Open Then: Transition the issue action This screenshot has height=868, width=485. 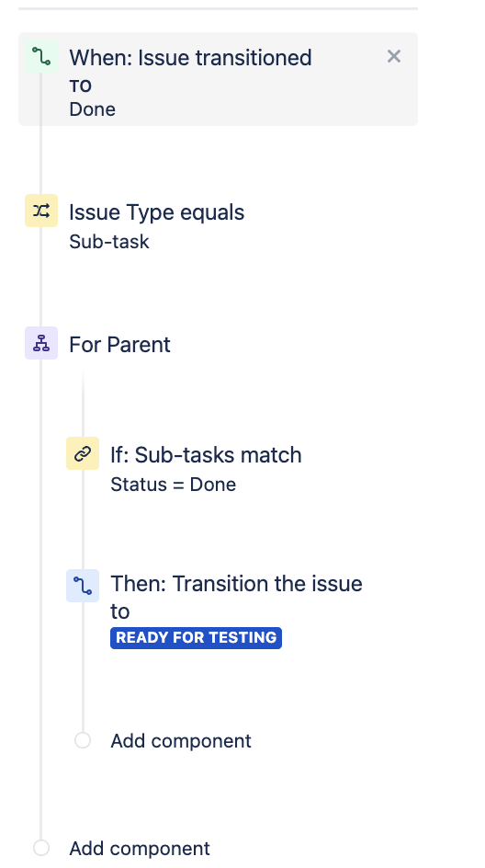point(236,598)
